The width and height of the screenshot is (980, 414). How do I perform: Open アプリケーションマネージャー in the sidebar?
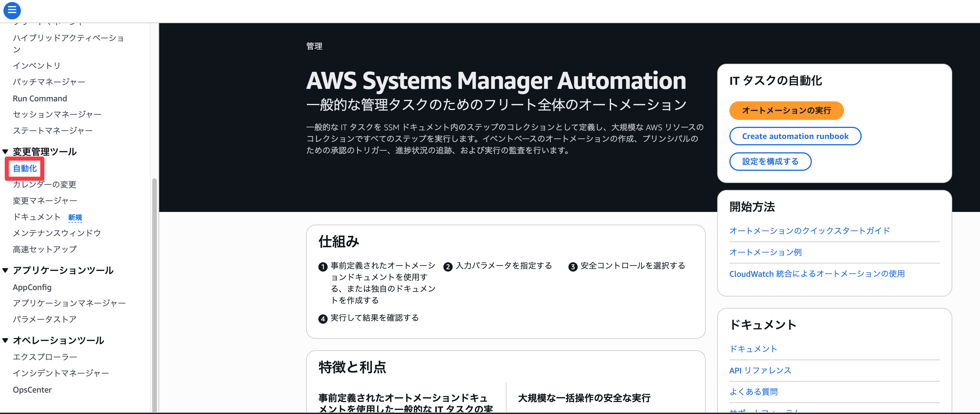69,303
